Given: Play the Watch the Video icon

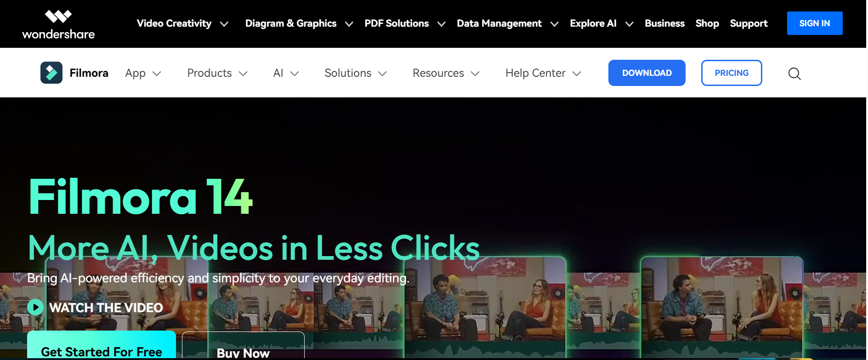Looking at the screenshot, I should click(35, 307).
